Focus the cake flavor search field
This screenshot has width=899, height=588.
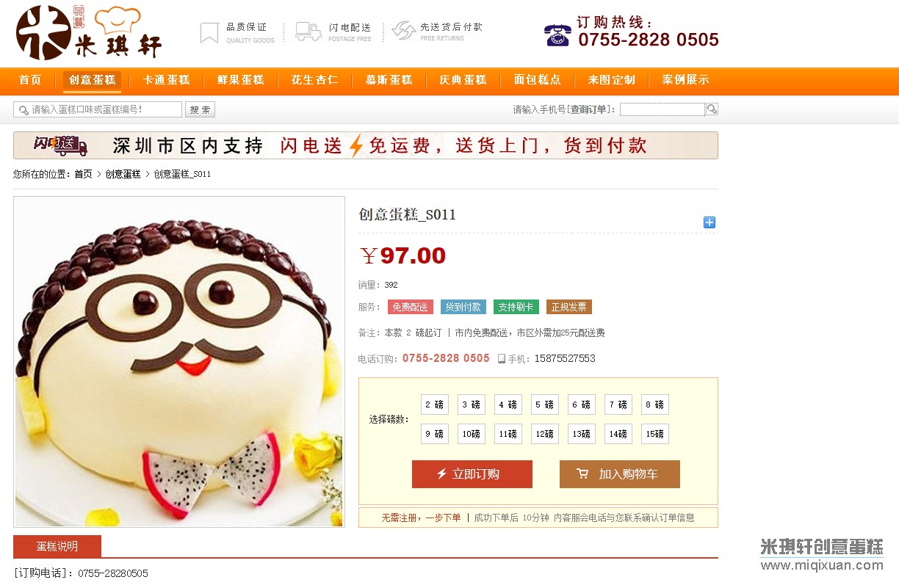pyautogui.click(x=98, y=109)
